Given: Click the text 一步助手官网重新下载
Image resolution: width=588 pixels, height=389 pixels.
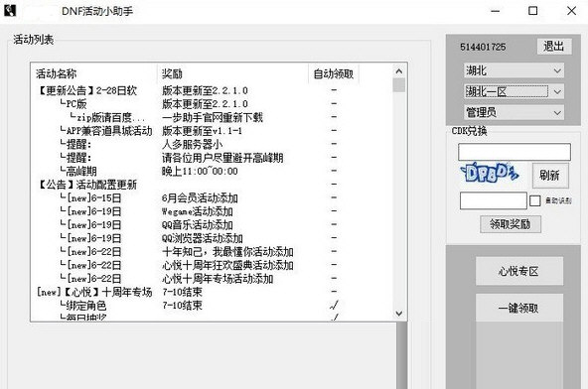Looking at the screenshot, I should [x=213, y=117].
